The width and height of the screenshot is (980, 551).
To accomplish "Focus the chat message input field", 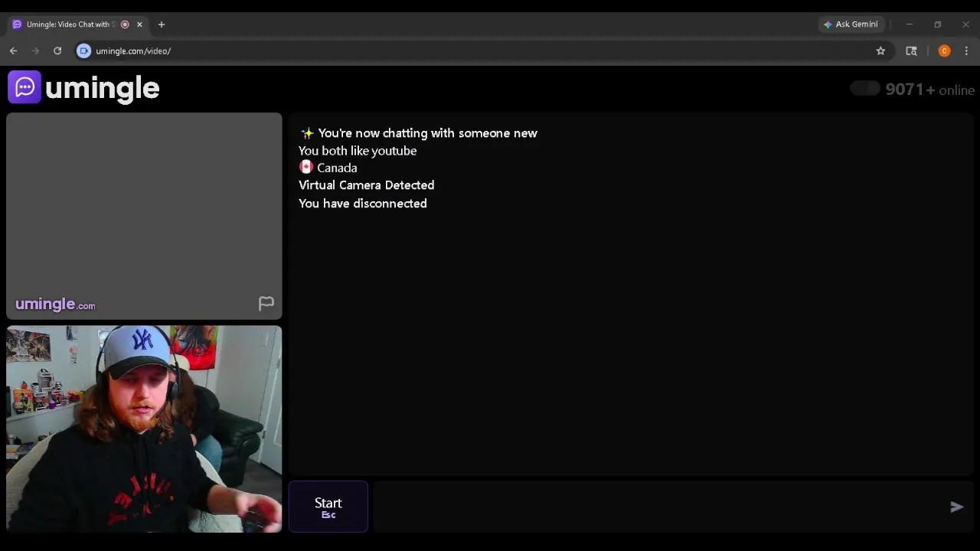I will 658,507.
